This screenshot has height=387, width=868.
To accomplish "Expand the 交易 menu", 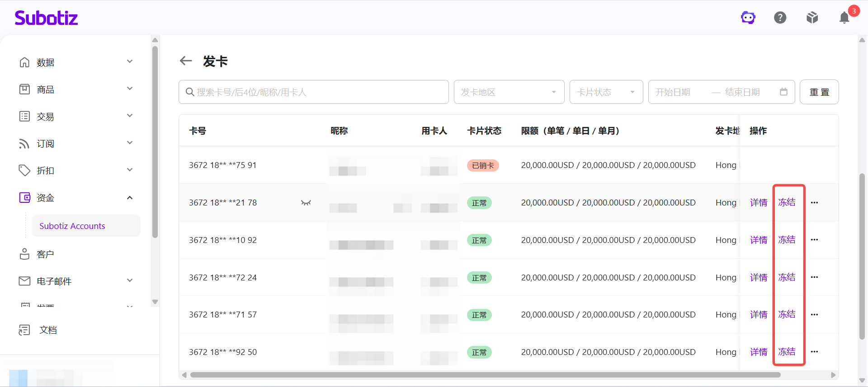I will point(130,116).
